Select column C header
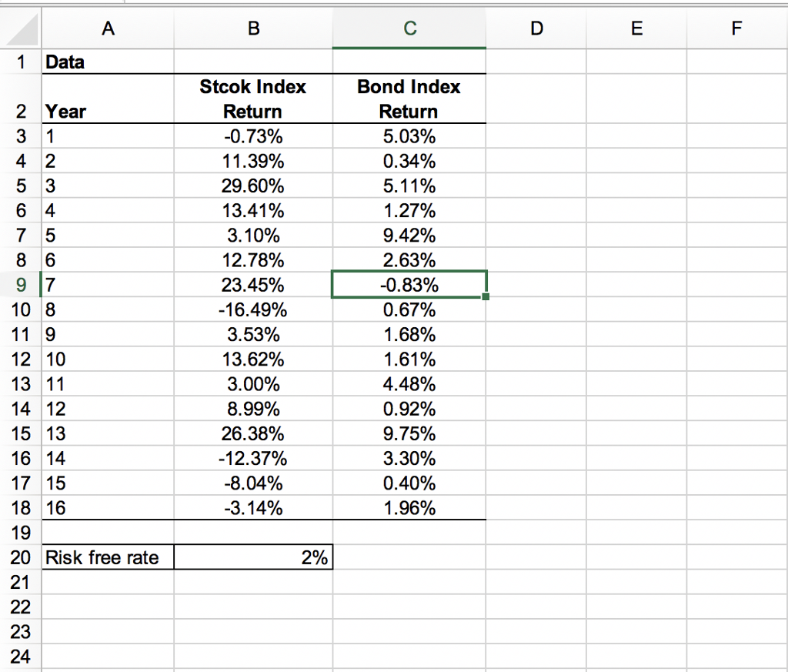This screenshot has height=672, width=788. 409,28
